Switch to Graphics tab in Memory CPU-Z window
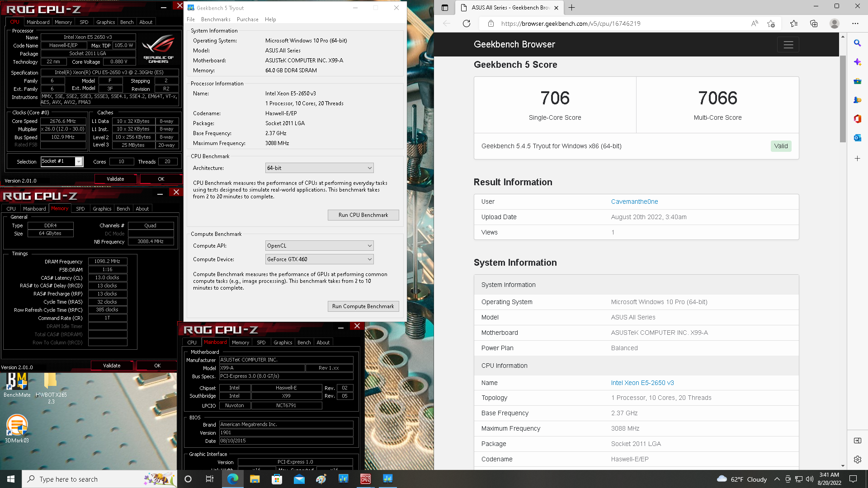Screen dimensions: 868x488 pos(102,209)
